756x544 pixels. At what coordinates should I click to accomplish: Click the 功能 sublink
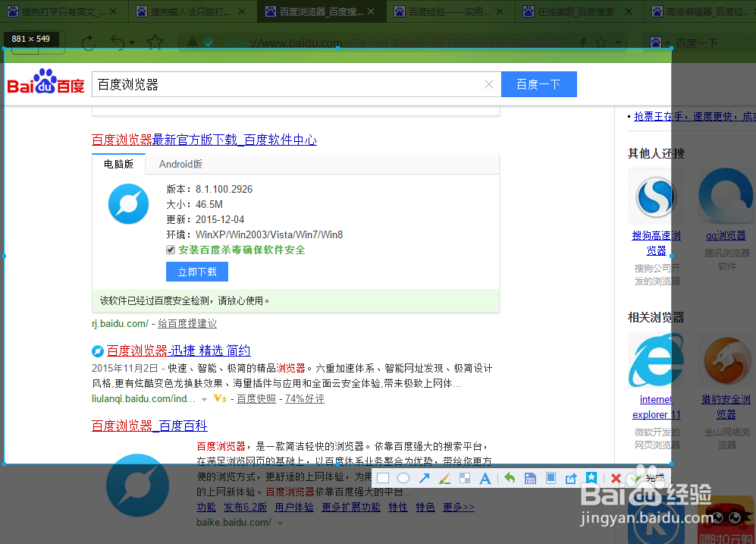tap(206, 507)
